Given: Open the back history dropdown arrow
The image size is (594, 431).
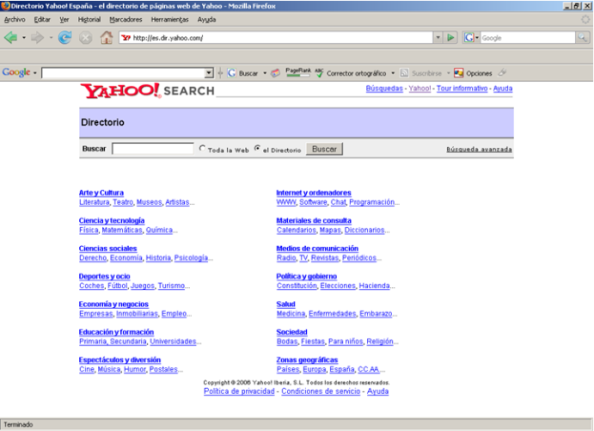Looking at the screenshot, I should click(x=24, y=38).
